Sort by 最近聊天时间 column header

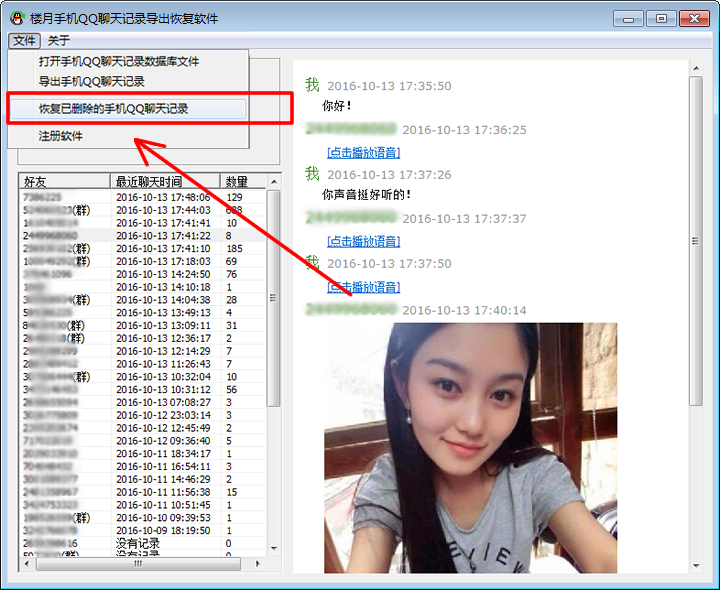(165, 181)
